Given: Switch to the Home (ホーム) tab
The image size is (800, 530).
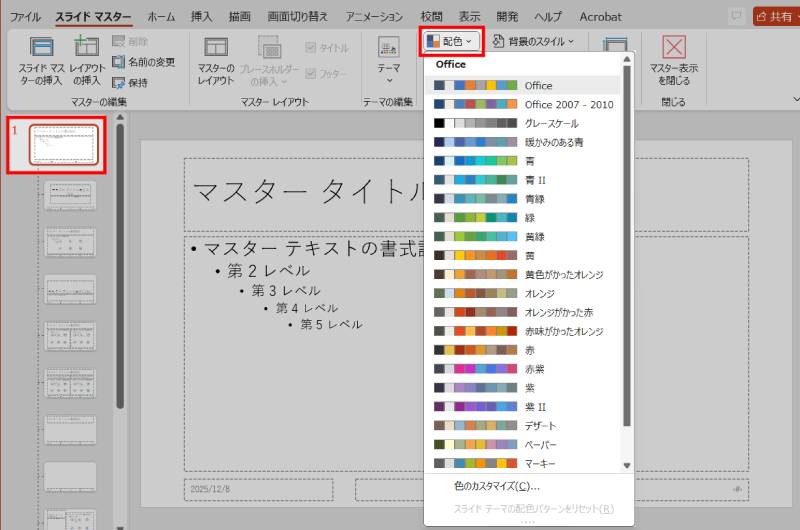Looking at the screenshot, I should tap(161, 17).
